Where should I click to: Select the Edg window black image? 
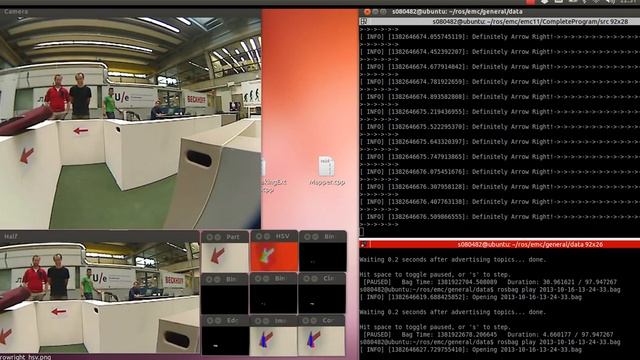(x=225, y=341)
